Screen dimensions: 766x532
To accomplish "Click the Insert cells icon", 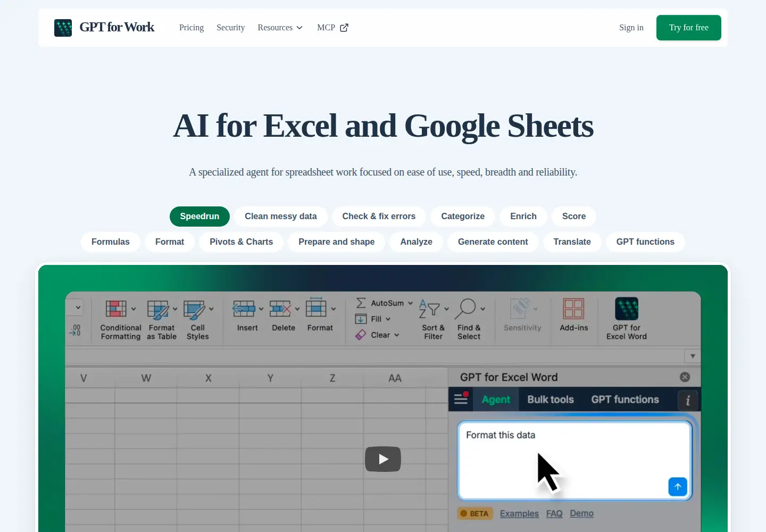I will point(244,309).
